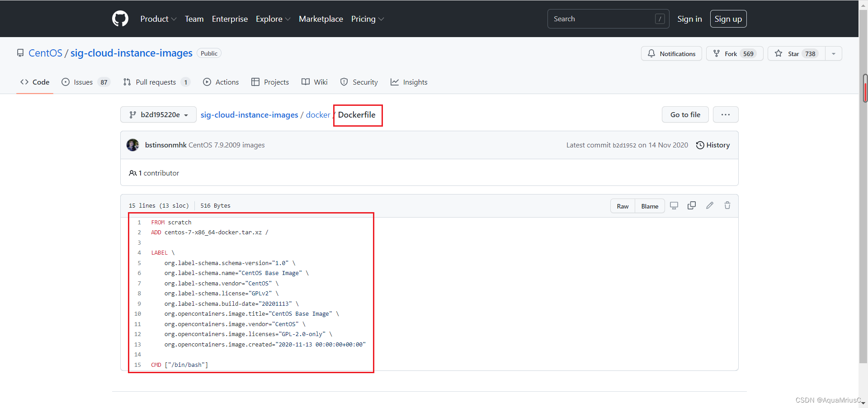Open the b2d195220e branch selector
This screenshot has height=408, width=868.
click(x=158, y=114)
